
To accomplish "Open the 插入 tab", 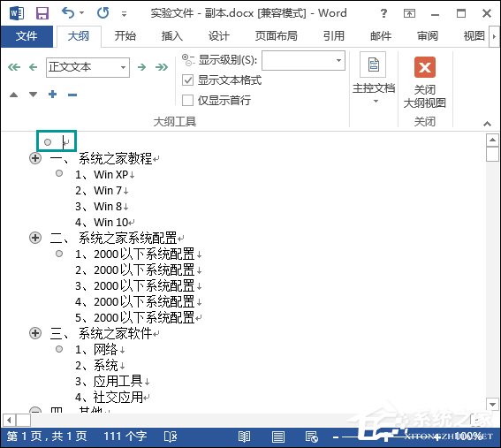I will coord(172,36).
